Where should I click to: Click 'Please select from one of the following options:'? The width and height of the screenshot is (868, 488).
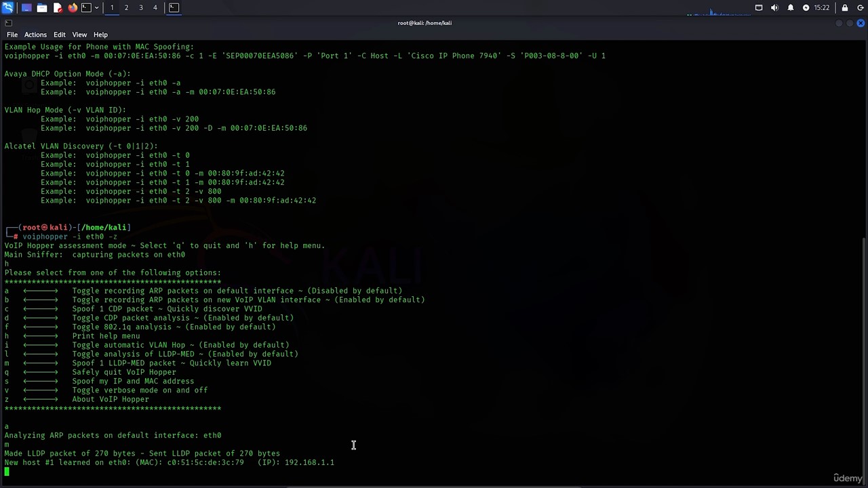pyautogui.click(x=113, y=272)
